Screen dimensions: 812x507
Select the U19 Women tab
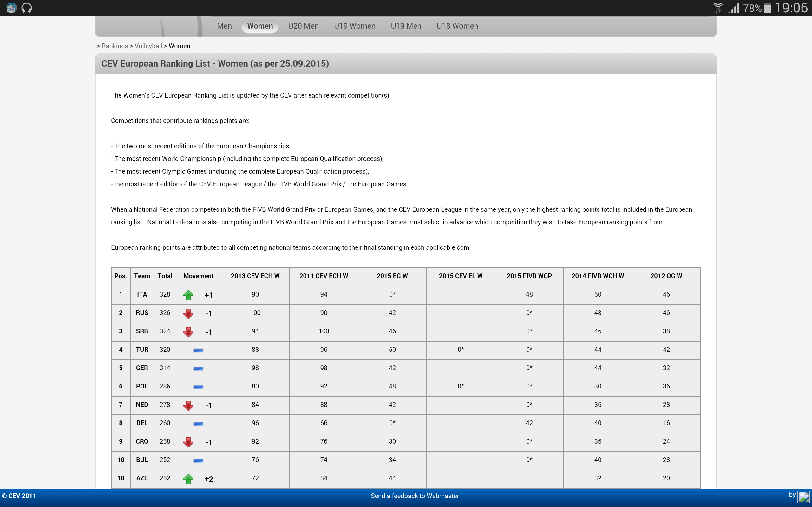tap(354, 26)
